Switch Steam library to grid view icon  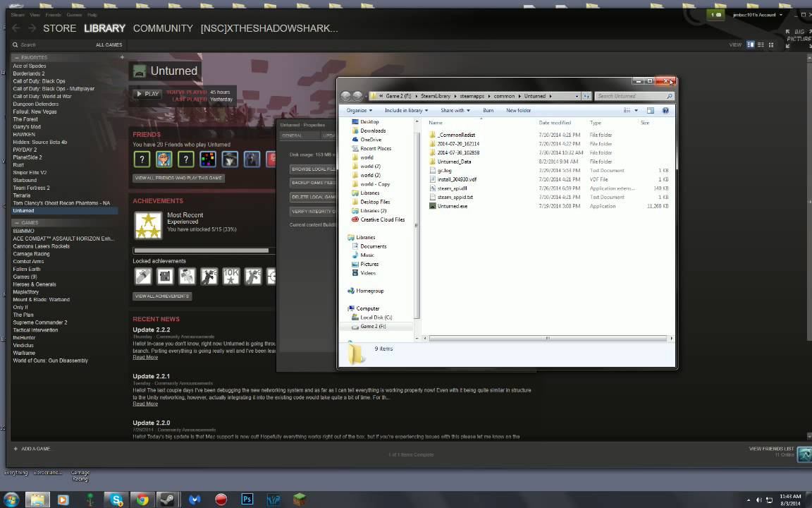(771, 45)
